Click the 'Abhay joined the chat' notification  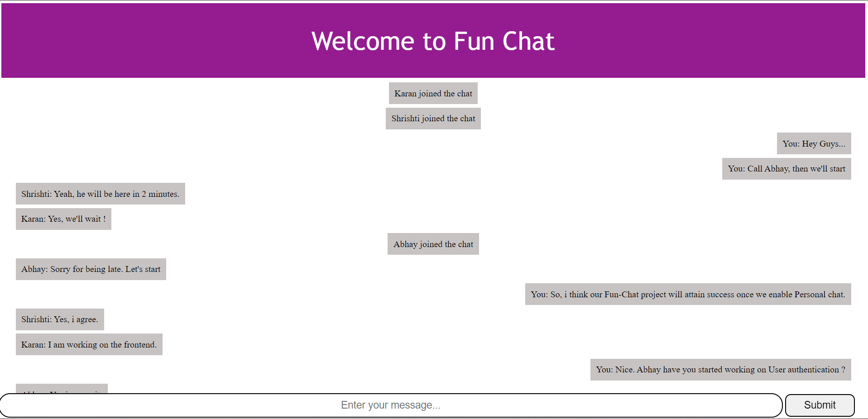click(x=433, y=244)
